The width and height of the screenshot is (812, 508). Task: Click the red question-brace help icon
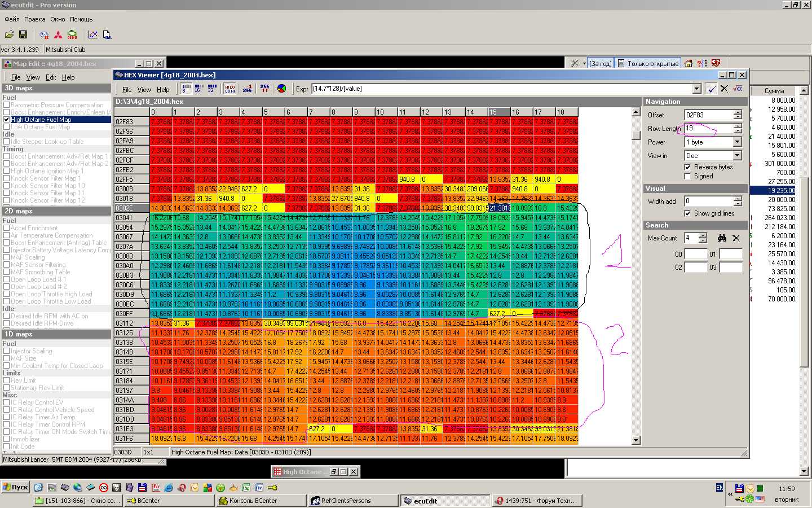pos(702,63)
